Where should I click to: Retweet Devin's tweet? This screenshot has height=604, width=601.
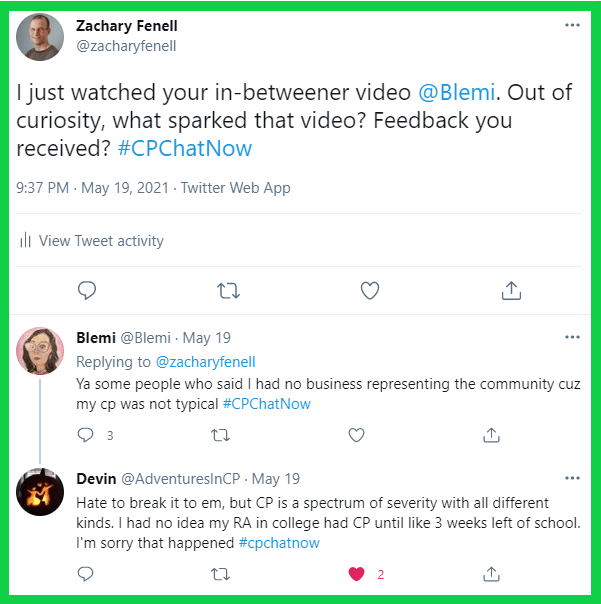220,574
